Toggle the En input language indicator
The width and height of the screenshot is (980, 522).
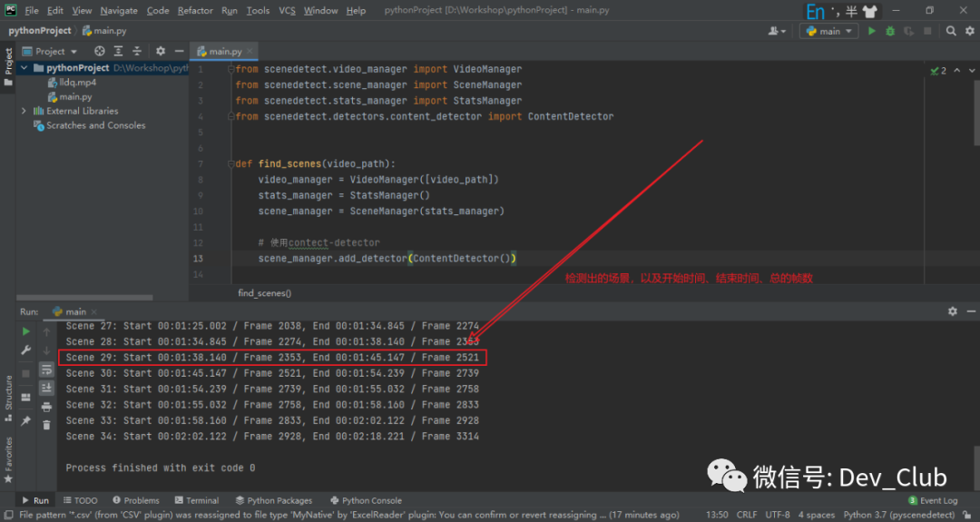(x=815, y=11)
